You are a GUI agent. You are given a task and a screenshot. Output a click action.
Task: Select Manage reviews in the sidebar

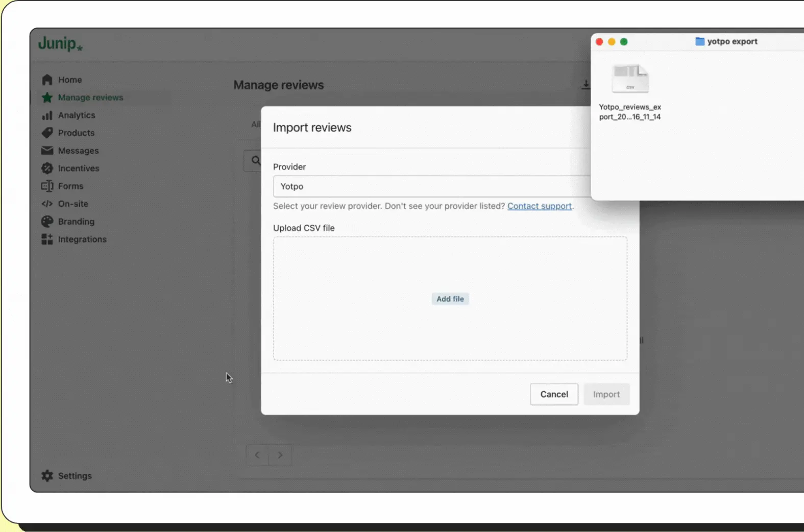[x=90, y=98]
